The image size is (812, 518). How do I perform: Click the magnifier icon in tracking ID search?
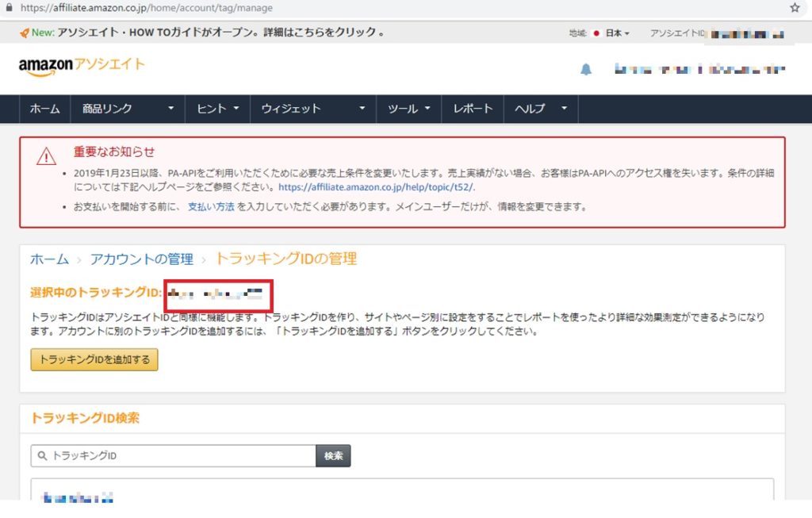coord(43,456)
